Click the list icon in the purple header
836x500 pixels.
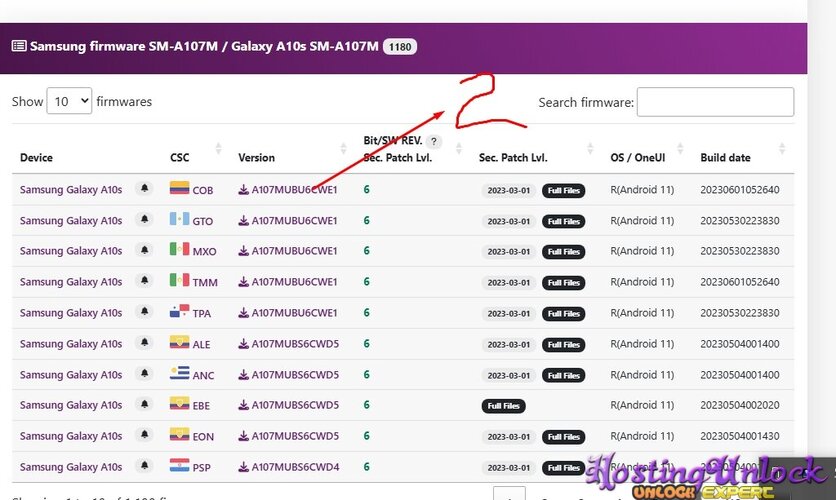[19, 46]
